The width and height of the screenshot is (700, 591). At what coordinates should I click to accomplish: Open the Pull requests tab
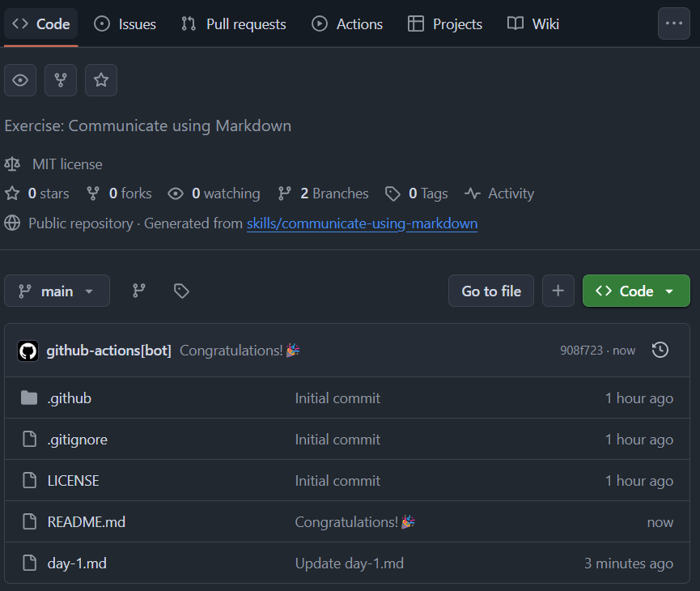234,23
